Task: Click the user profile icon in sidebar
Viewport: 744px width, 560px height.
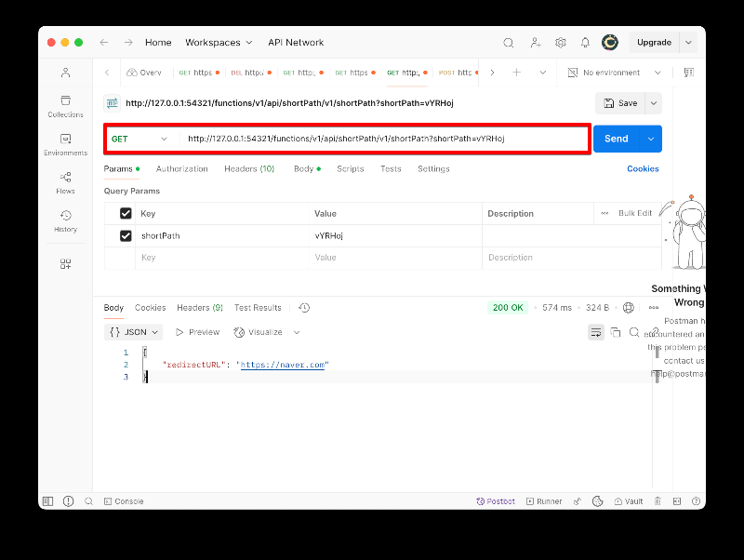Action: tap(65, 73)
